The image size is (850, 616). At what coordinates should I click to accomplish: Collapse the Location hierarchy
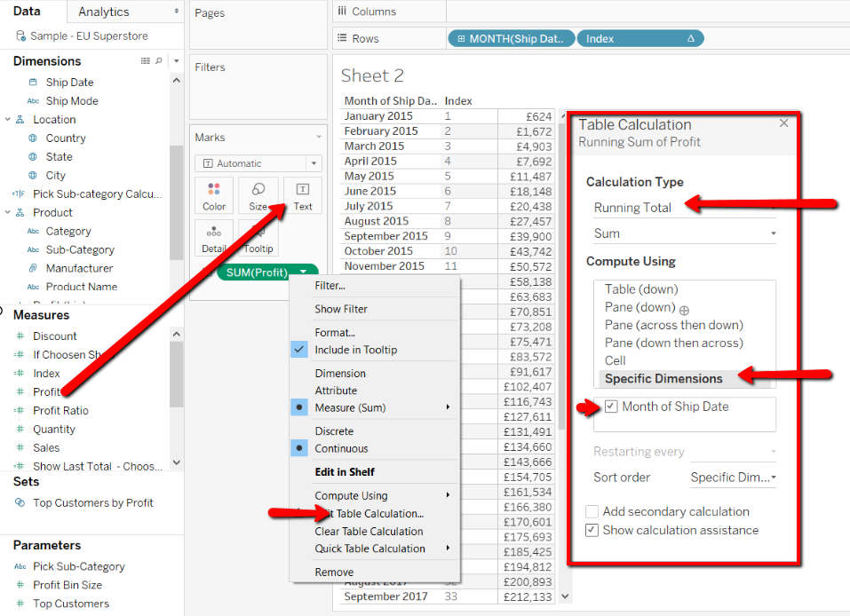(8, 120)
